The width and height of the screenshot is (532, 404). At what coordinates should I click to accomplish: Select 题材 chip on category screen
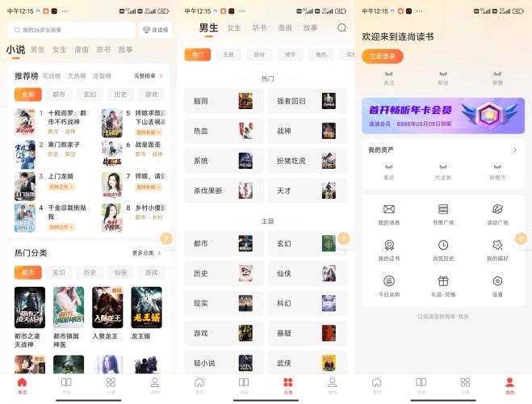click(259, 55)
